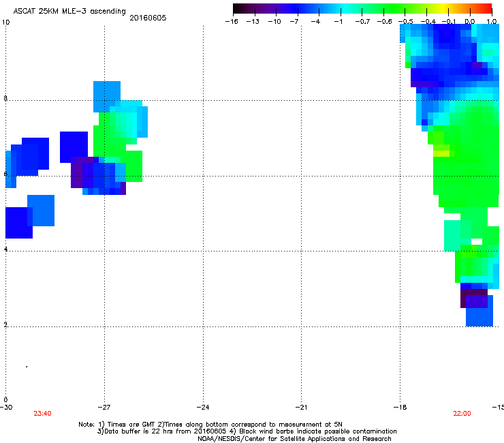Click the NOAA/NESDIS credit line

tap(294, 439)
